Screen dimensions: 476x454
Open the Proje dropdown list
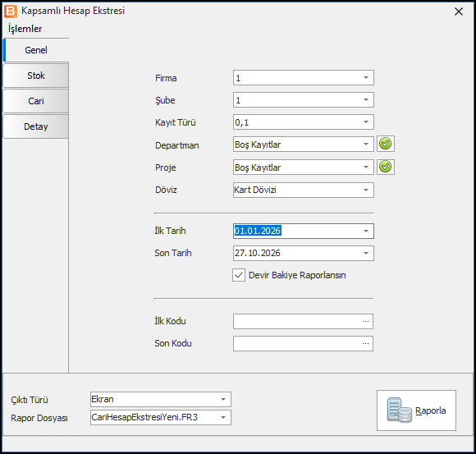pos(366,167)
